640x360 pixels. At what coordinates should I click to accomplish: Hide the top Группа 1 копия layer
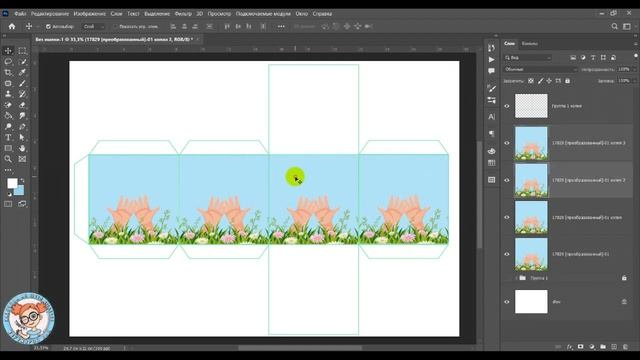(x=507, y=106)
